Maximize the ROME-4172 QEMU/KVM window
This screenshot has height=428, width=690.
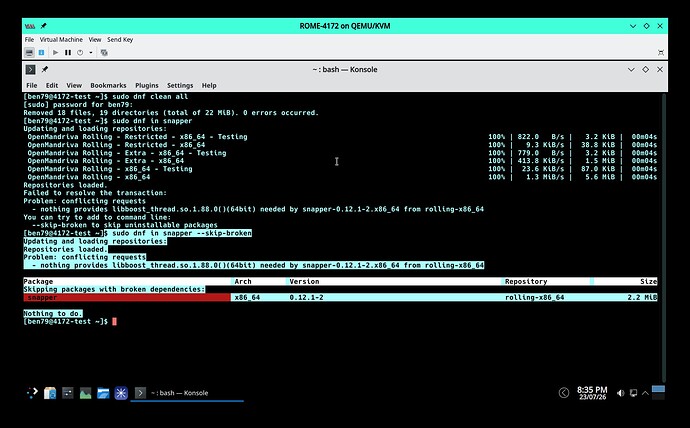point(646,26)
